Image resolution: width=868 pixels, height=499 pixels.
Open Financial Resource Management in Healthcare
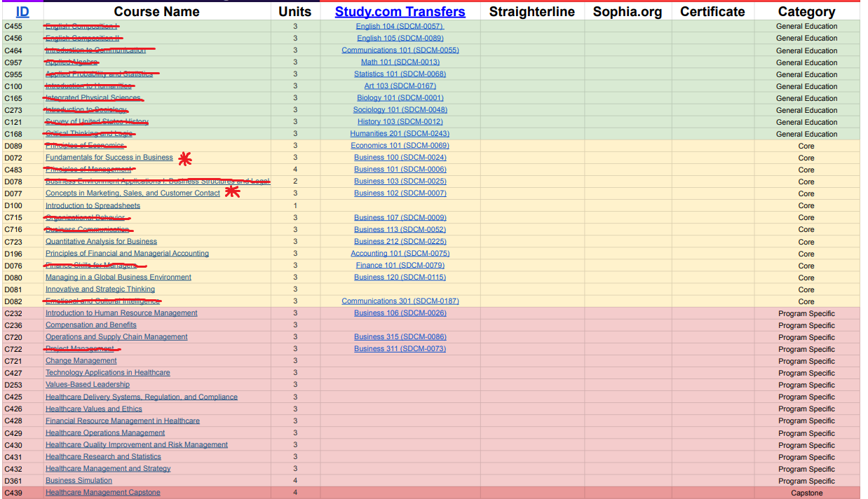coord(123,421)
